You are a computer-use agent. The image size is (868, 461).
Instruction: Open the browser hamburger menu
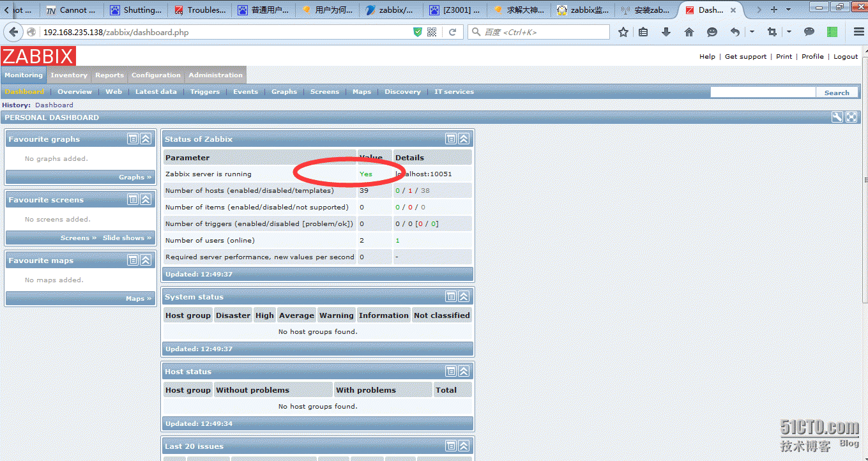click(859, 32)
